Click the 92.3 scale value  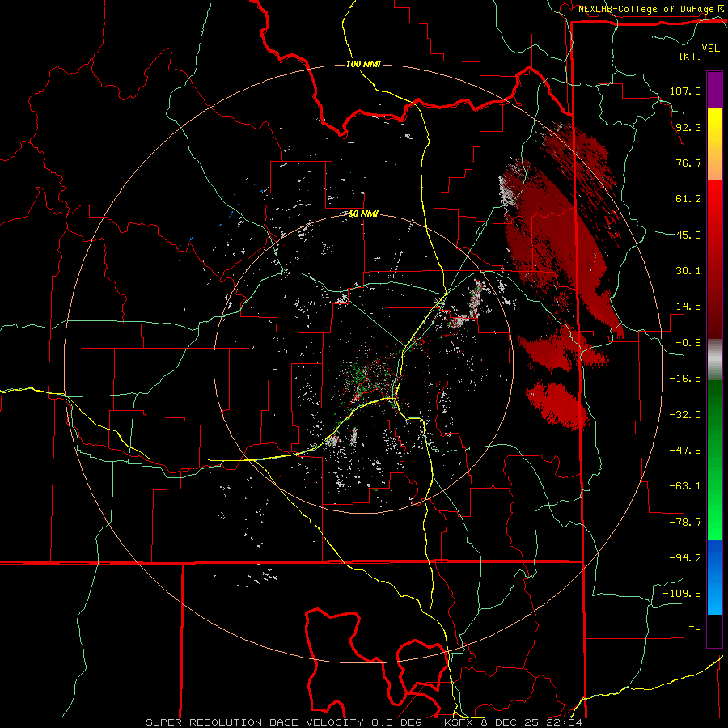[x=688, y=127]
